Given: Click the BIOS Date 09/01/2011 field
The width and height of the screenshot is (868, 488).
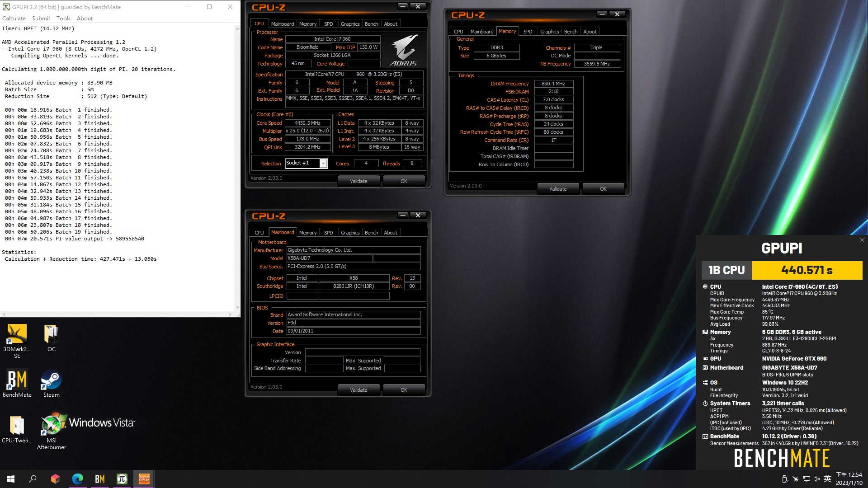Looking at the screenshot, I should click(x=354, y=331).
